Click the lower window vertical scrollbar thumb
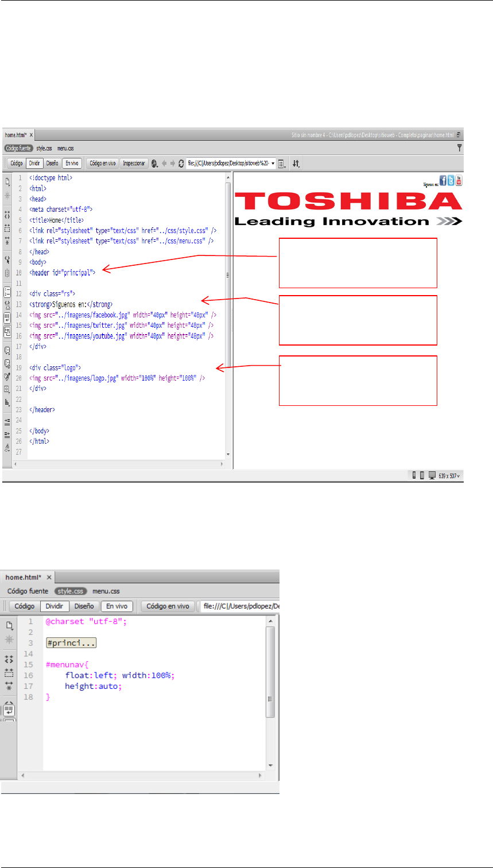Image resolution: width=493 pixels, height=868 pixels. point(271,672)
